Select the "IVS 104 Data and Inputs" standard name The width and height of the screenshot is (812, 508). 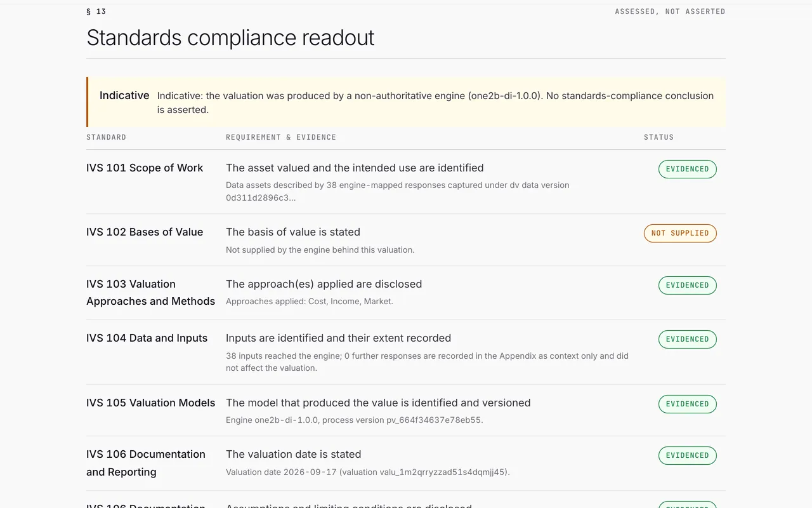pos(147,338)
